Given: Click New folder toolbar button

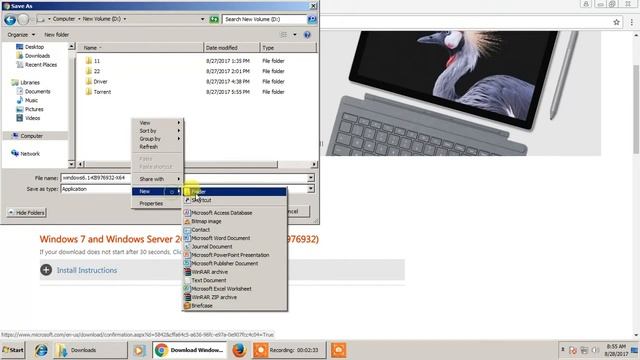Looking at the screenshot, I should coord(57,35).
